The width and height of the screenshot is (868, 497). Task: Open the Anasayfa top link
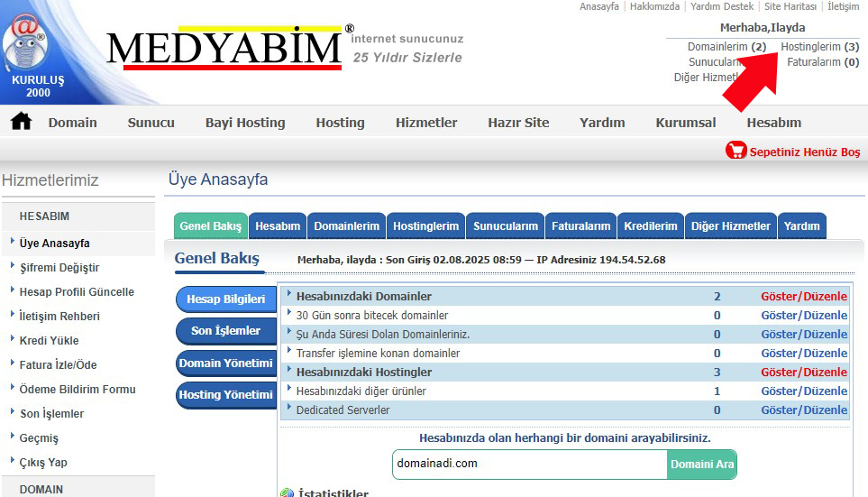click(599, 6)
